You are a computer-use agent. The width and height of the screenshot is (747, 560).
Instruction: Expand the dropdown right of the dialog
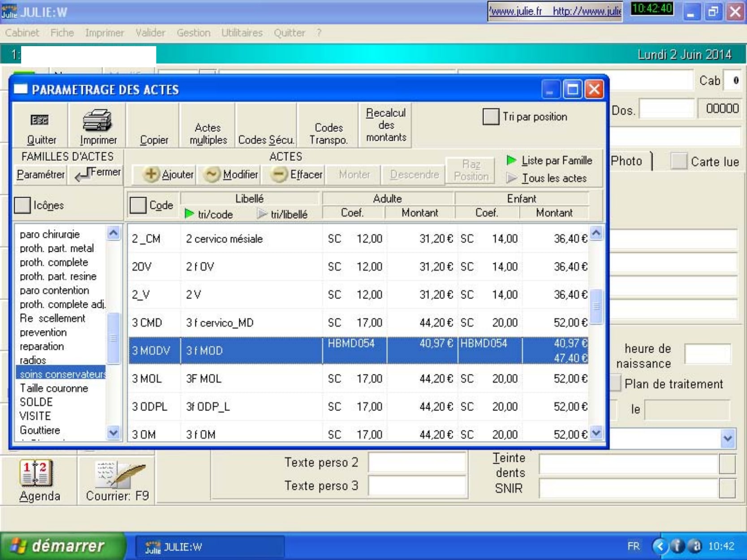point(727,439)
